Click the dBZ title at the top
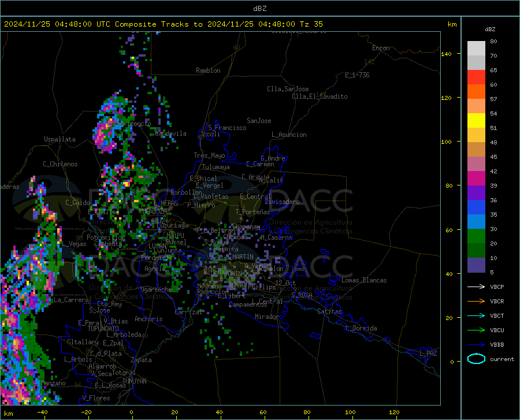The height and width of the screenshot is (420, 520). coord(259,9)
